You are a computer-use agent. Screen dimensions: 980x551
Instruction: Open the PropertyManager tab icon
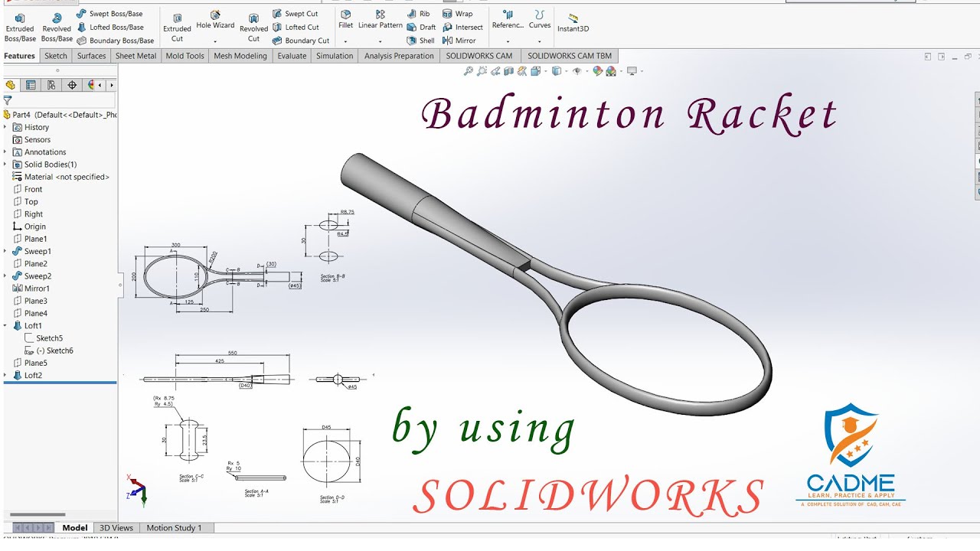coord(31,85)
